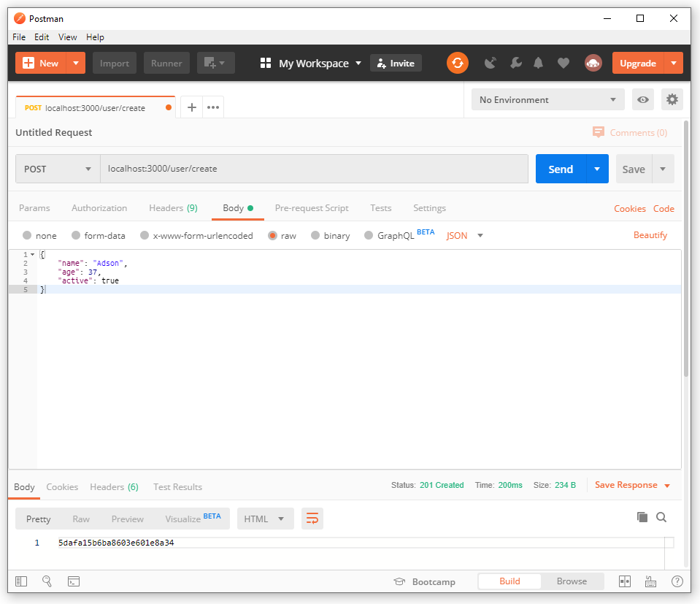
Task: Beautify the JSON request body
Action: pos(650,235)
